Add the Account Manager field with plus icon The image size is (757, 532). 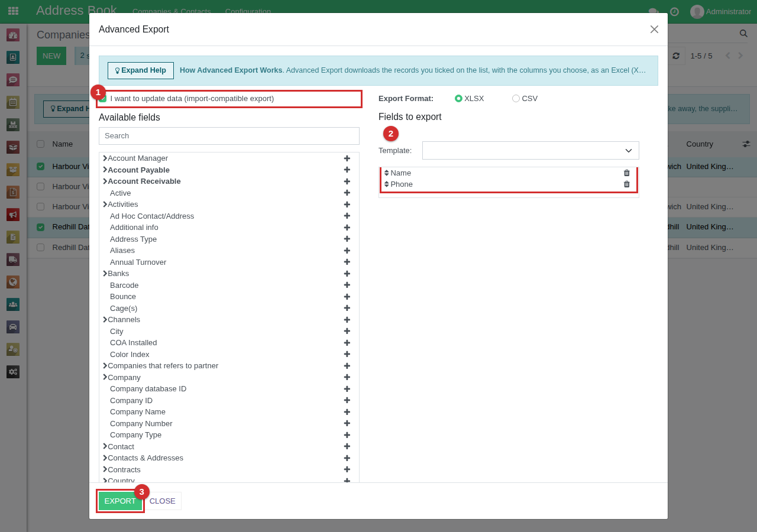[x=347, y=158]
